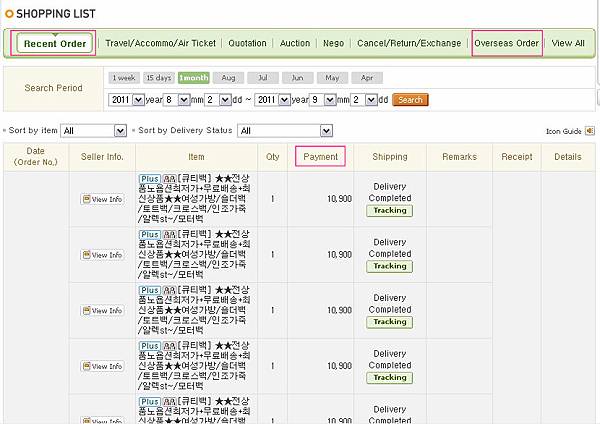The width and height of the screenshot is (600, 424).
Task: Select the Aug month shortcut
Action: [x=228, y=78]
